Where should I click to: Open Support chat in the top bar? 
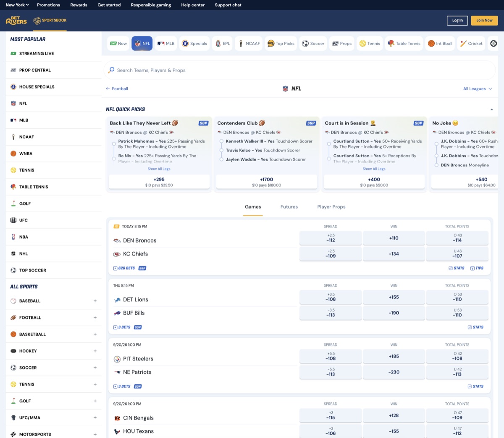coord(228,5)
